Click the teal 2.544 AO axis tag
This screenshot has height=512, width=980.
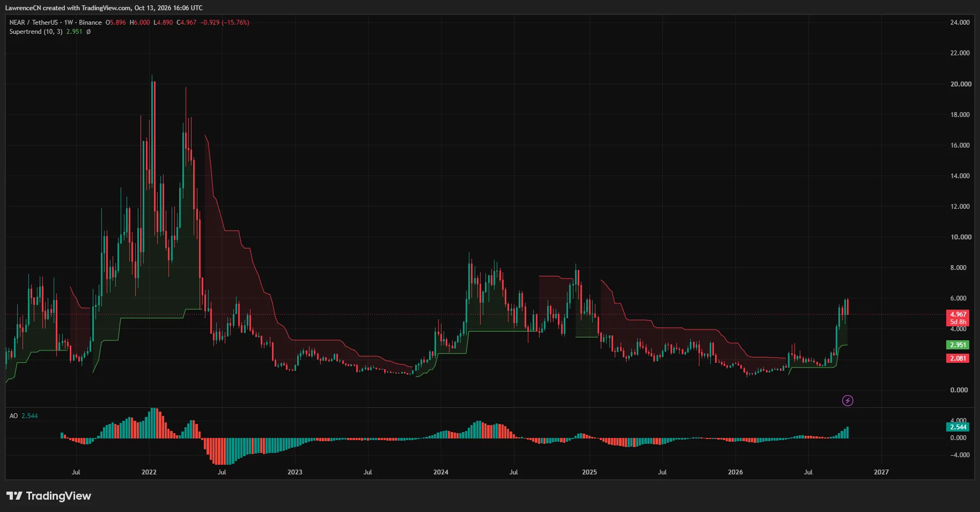click(957, 427)
